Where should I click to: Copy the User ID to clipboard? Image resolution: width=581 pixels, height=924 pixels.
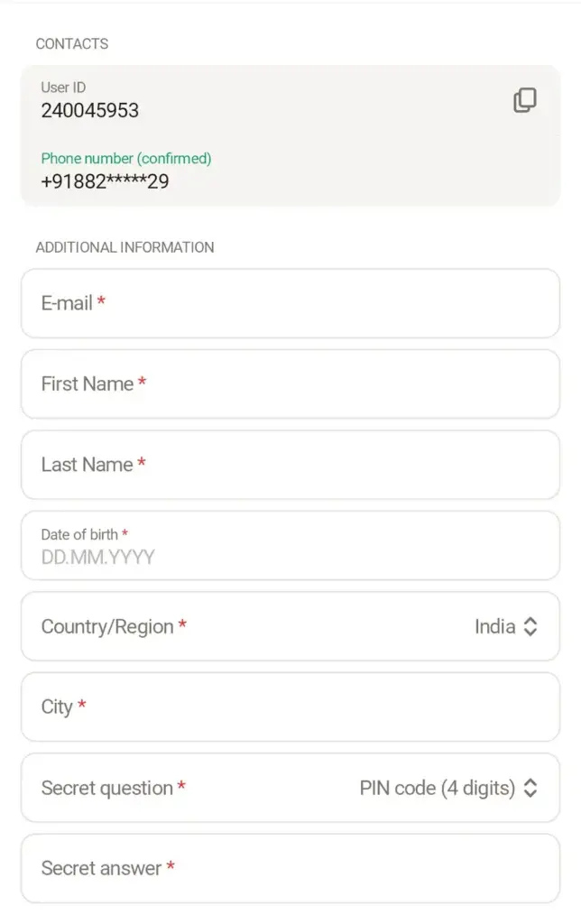coord(524,100)
